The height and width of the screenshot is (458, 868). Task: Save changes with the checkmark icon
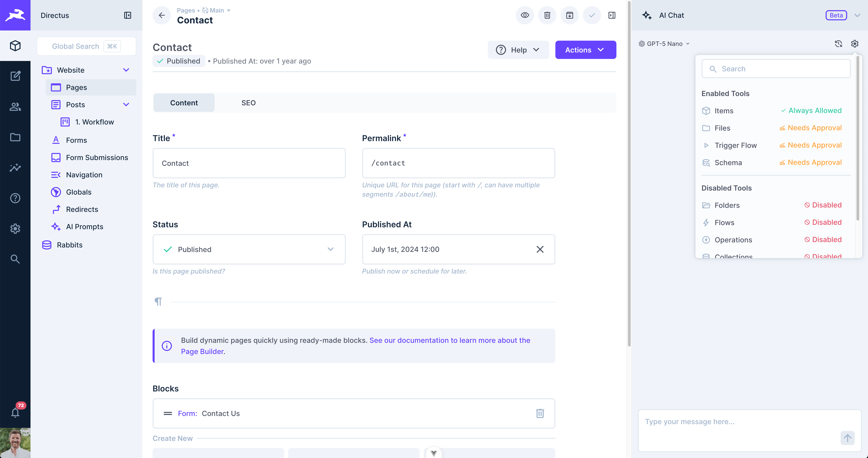592,15
